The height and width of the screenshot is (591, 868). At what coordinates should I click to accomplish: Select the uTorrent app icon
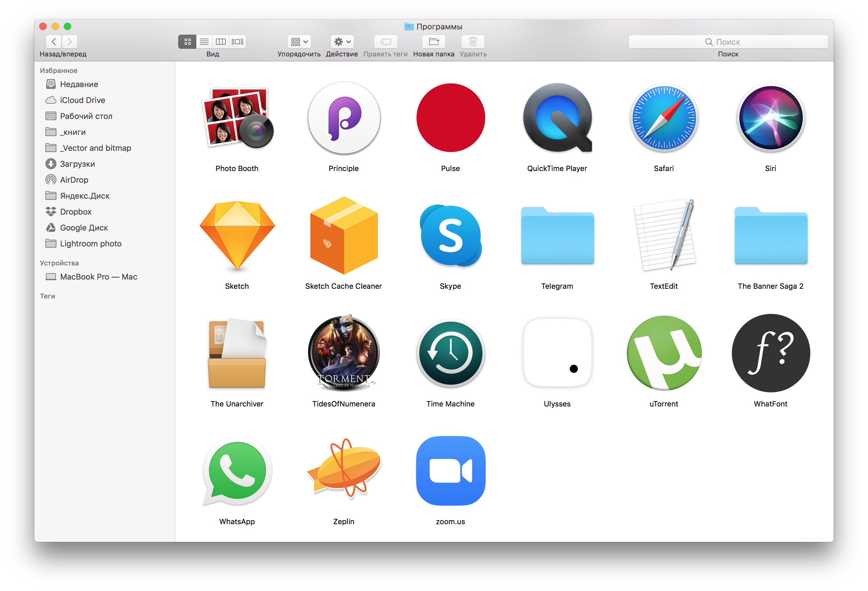pyautogui.click(x=664, y=353)
